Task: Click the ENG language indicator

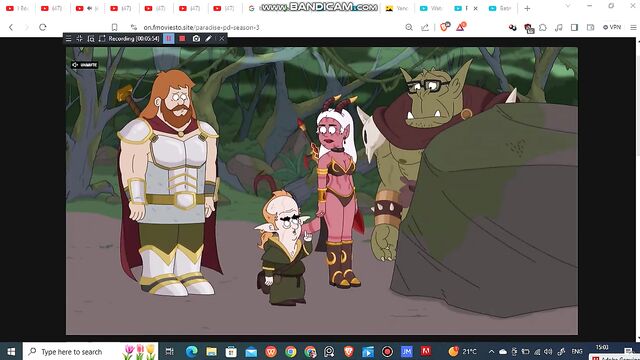Action: (577, 351)
